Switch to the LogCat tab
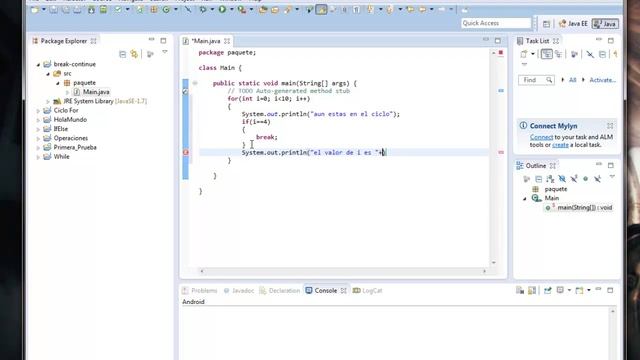This screenshot has width=640, height=360. pos(367,291)
